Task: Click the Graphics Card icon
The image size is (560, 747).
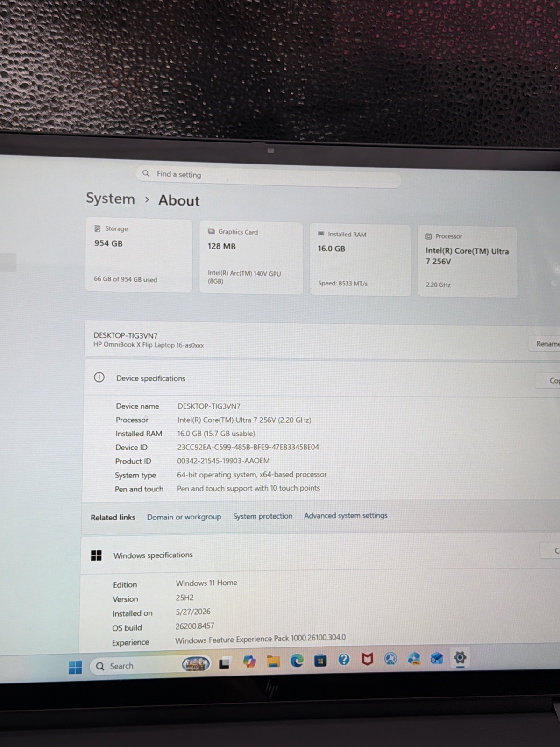Action: click(211, 231)
